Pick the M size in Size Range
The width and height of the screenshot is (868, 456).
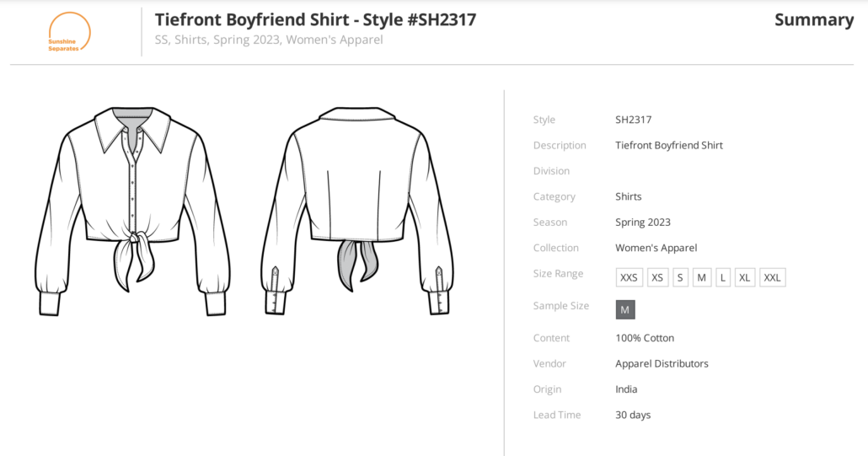tap(702, 277)
